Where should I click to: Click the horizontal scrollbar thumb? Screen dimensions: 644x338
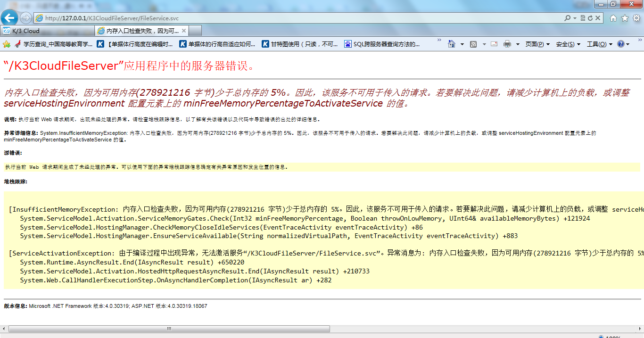[169, 329]
